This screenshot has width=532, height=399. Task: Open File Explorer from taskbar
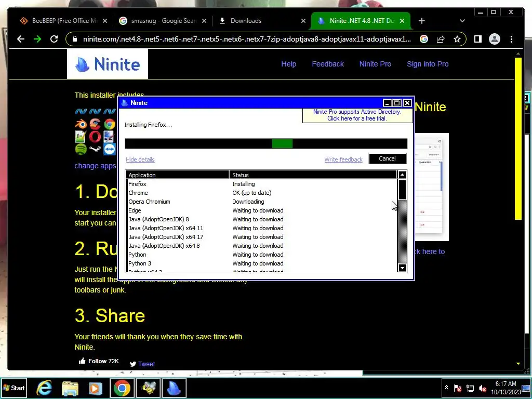tap(70, 388)
